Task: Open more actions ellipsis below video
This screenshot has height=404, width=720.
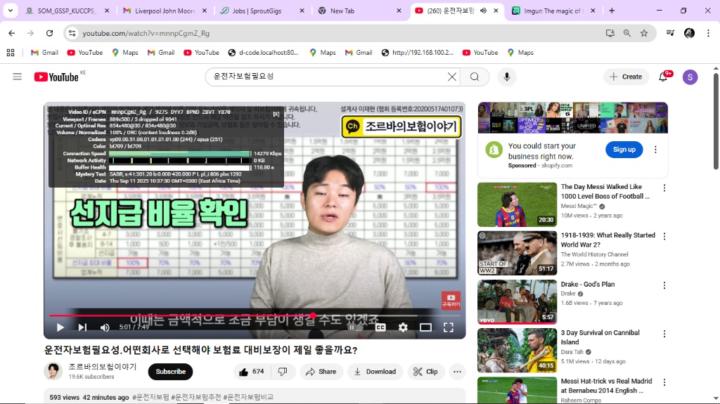Action: (x=457, y=371)
